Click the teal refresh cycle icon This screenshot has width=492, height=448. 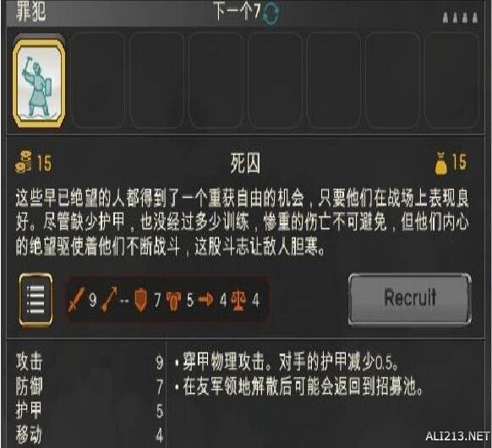[271, 13]
